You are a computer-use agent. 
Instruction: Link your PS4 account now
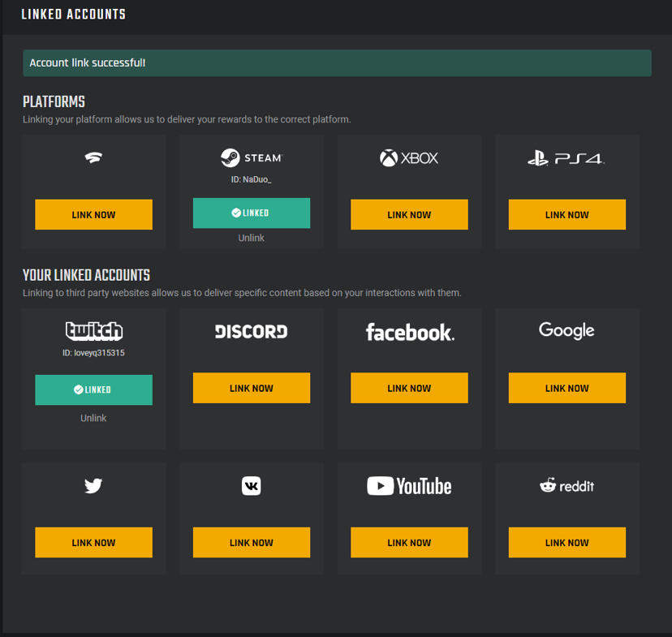(567, 214)
